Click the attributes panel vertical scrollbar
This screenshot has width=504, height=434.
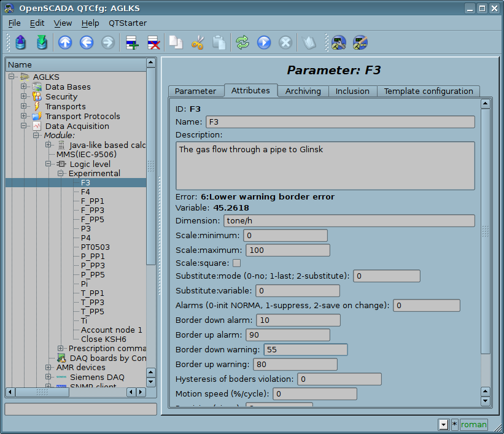click(486, 231)
